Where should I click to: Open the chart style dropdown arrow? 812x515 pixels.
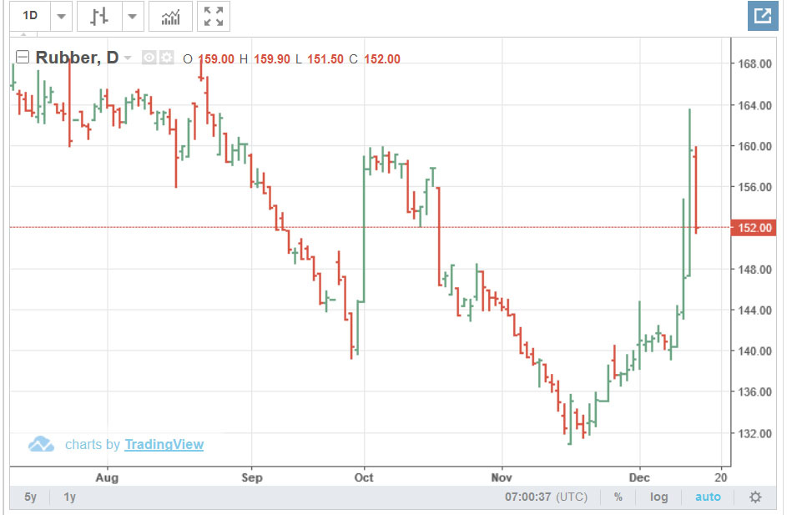(133, 16)
